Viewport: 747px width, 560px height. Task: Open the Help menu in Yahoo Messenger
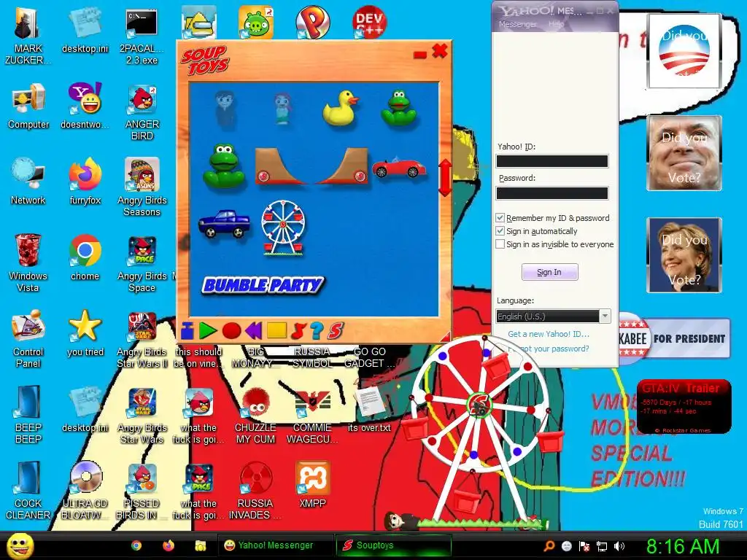point(556,24)
